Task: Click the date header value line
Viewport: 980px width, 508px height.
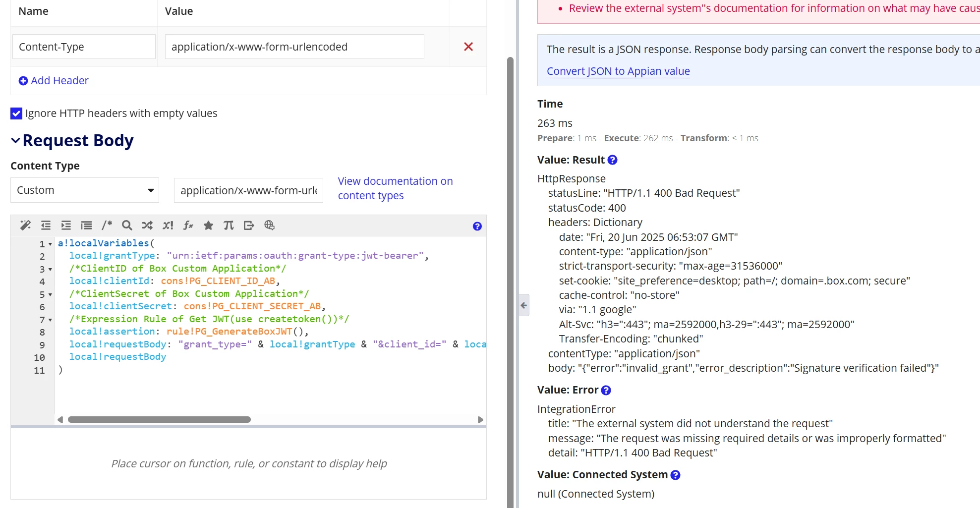Action: [648, 237]
